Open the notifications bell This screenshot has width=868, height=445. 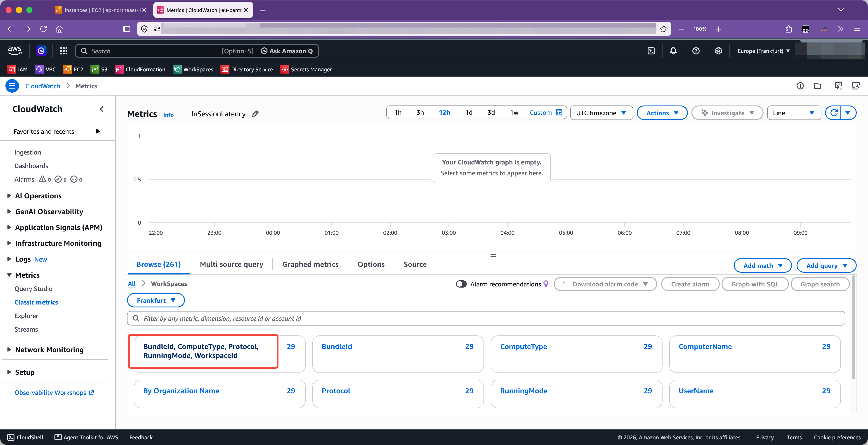(673, 51)
